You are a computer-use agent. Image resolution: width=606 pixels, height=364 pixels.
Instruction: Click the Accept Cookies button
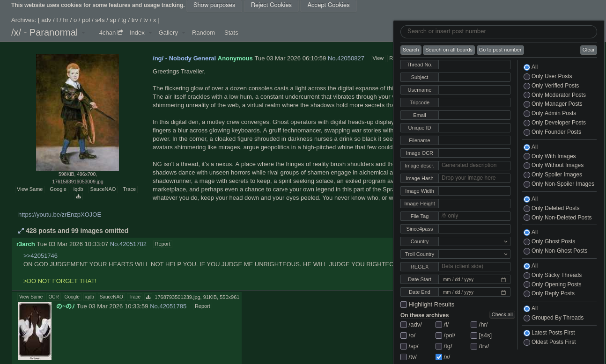pyautogui.click(x=328, y=6)
